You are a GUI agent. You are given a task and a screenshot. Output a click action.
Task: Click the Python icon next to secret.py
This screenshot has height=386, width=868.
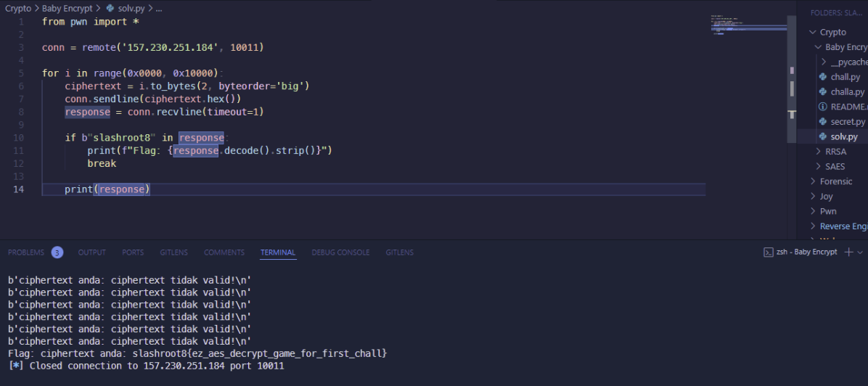click(822, 122)
